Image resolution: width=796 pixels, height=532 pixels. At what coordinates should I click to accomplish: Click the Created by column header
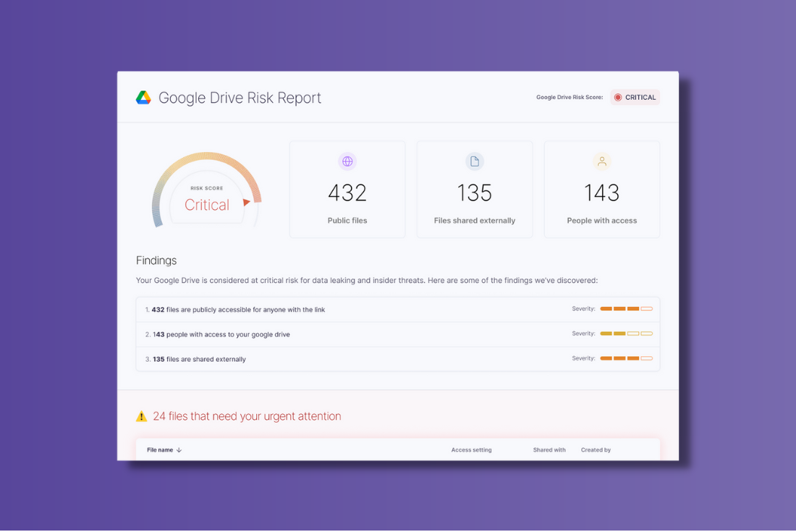596,449
